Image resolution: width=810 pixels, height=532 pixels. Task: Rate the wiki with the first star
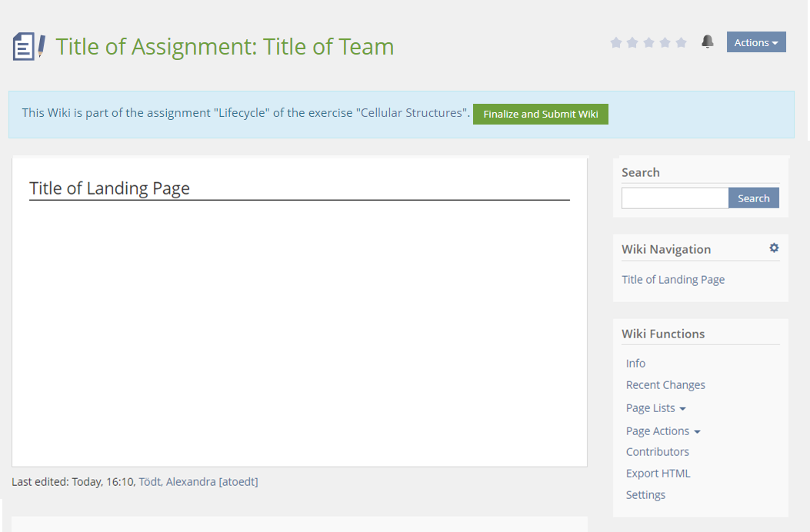616,43
